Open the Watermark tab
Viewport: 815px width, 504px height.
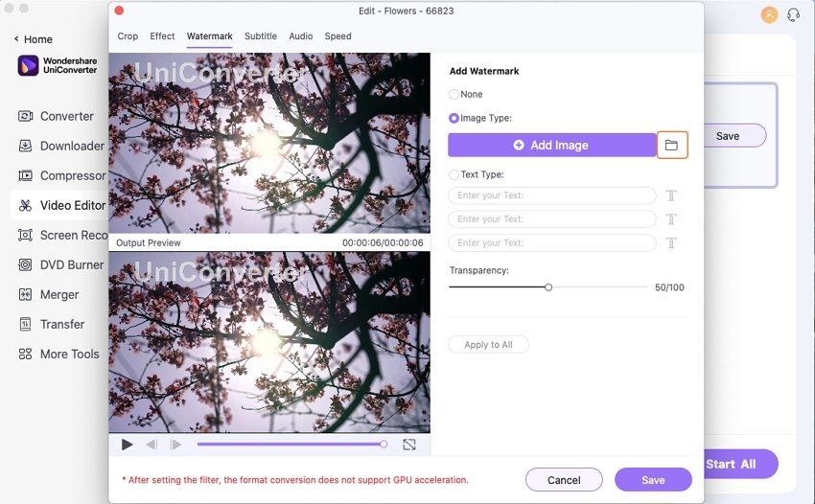[209, 35]
